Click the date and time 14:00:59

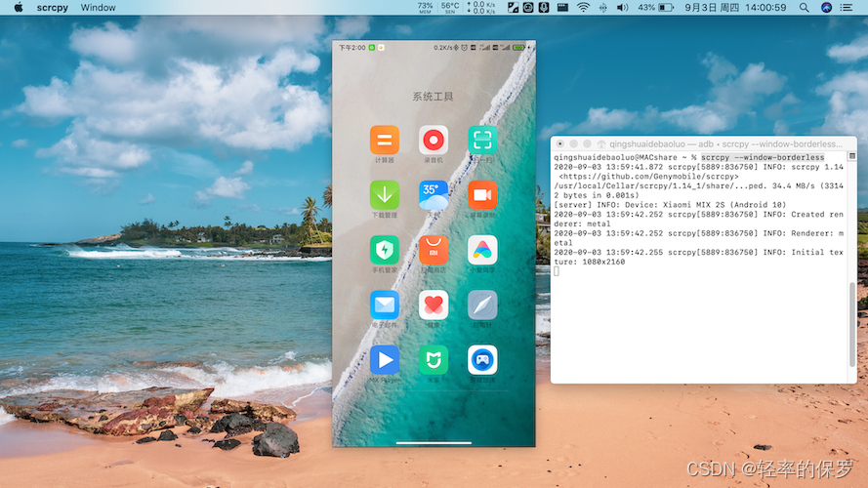point(735,7)
